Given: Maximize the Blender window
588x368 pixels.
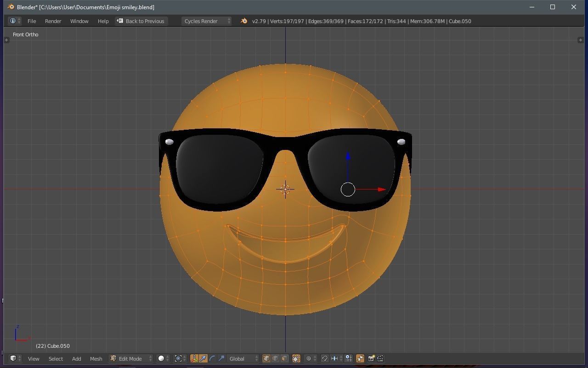Looking at the screenshot, I should tap(553, 7).
